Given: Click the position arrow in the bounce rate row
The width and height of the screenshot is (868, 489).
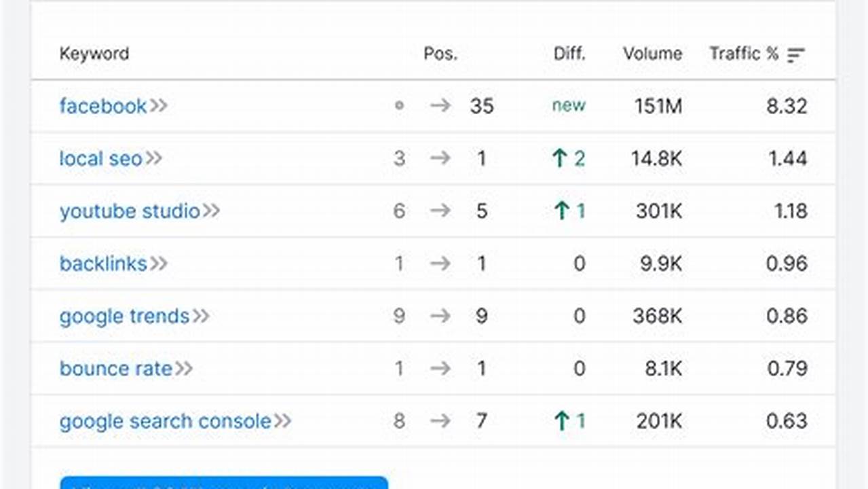Looking at the screenshot, I should pyautogui.click(x=440, y=369).
